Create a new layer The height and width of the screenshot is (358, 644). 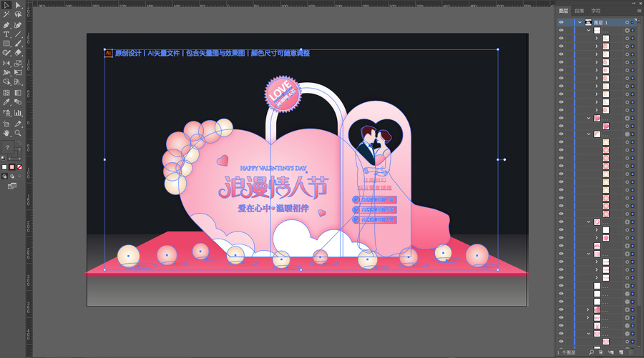click(620, 352)
